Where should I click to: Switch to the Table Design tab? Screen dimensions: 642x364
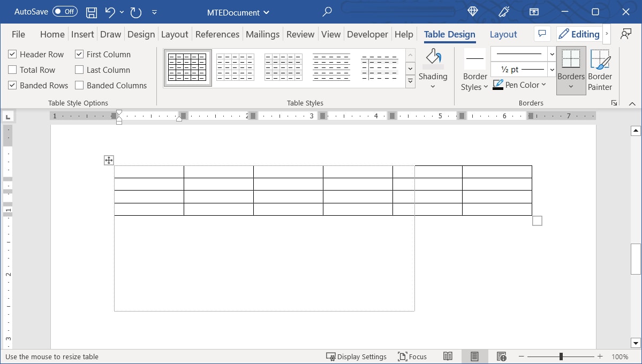point(449,34)
